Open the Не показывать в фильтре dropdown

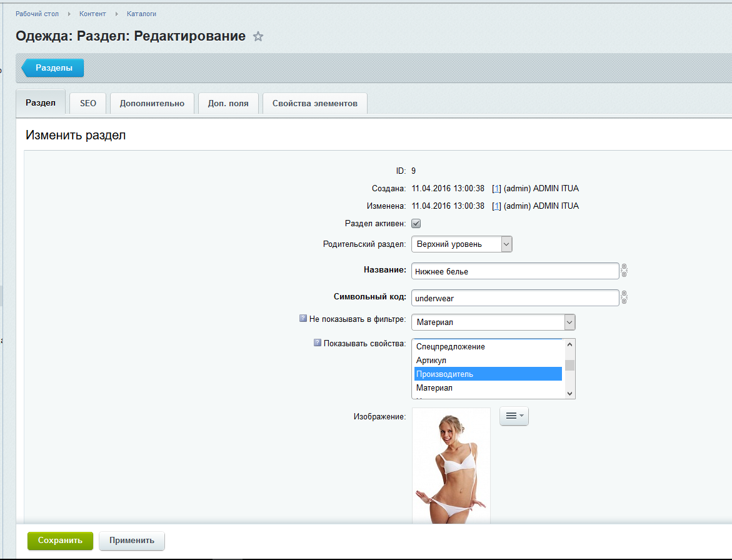click(569, 322)
